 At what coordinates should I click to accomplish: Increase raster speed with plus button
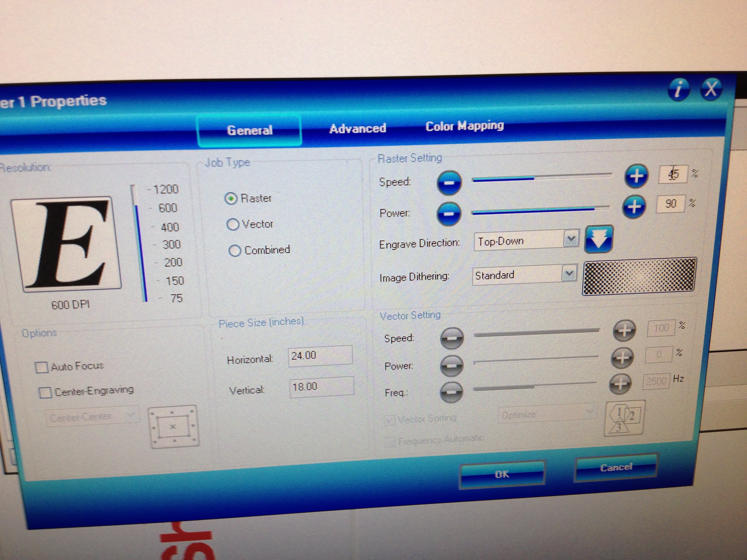click(x=636, y=176)
